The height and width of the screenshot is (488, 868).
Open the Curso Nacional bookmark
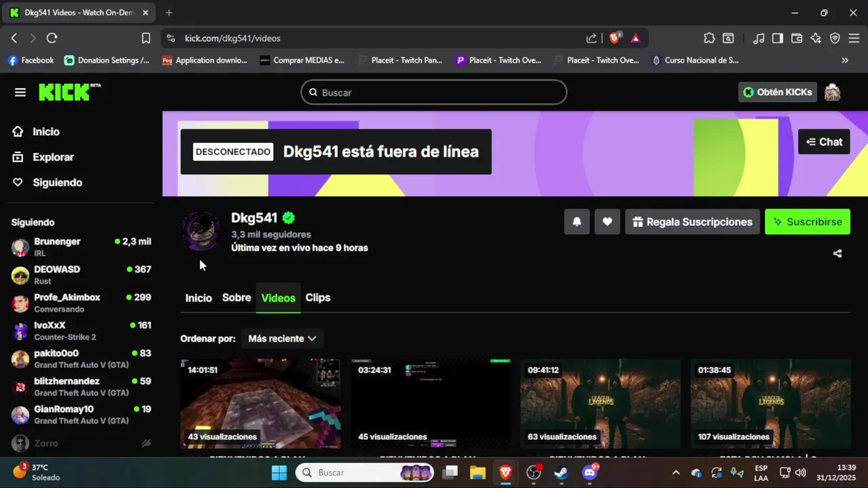coord(694,60)
